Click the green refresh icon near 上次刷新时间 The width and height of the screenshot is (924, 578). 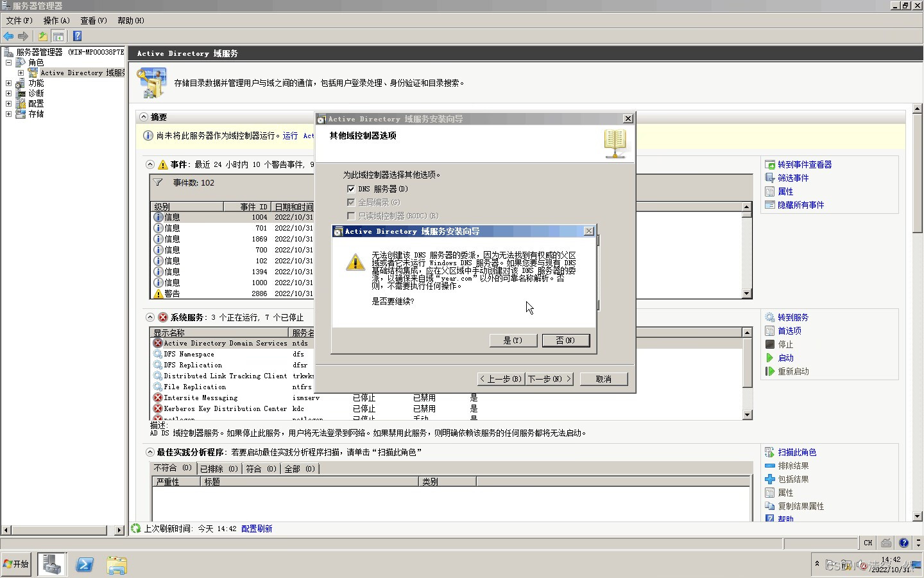[136, 529]
